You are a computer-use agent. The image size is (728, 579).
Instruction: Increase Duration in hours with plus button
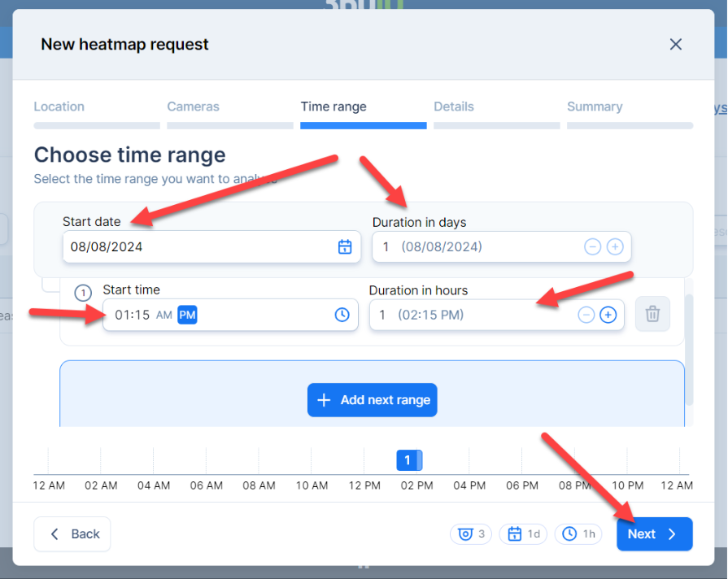pos(608,315)
